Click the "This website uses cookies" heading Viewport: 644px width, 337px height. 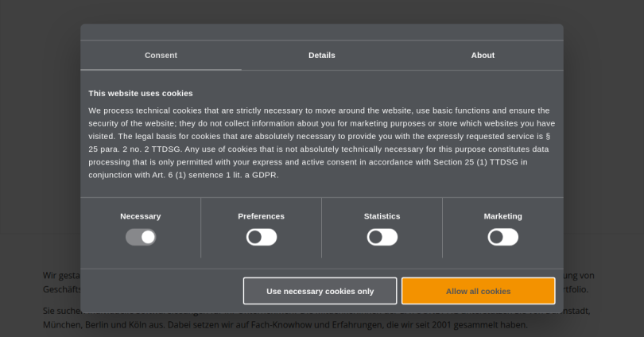pos(141,93)
